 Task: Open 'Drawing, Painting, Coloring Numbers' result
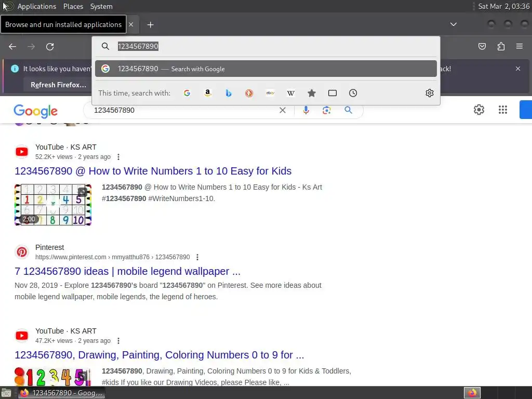tap(159, 355)
